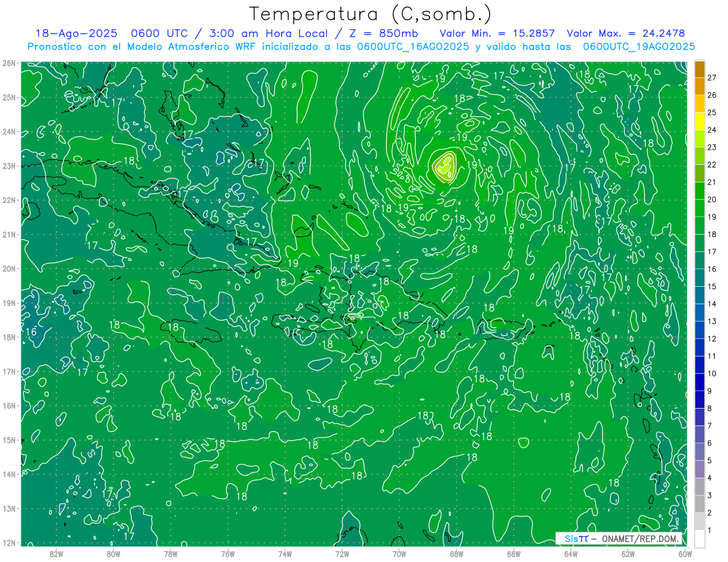
Task: Click the 18N latitude axis label
Action: (x=9, y=337)
